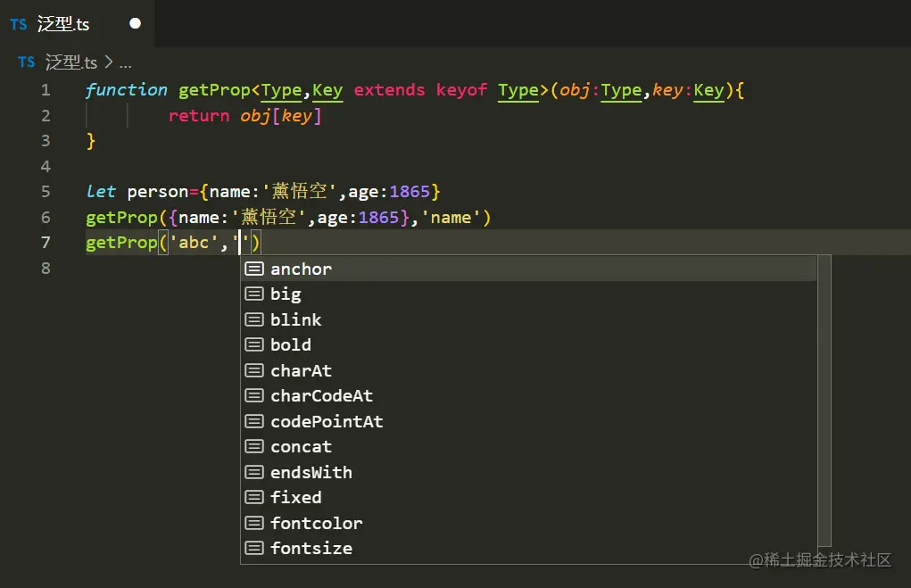This screenshot has width=911, height=588.
Task: Click the property icon beside charAt
Action: tap(254, 370)
